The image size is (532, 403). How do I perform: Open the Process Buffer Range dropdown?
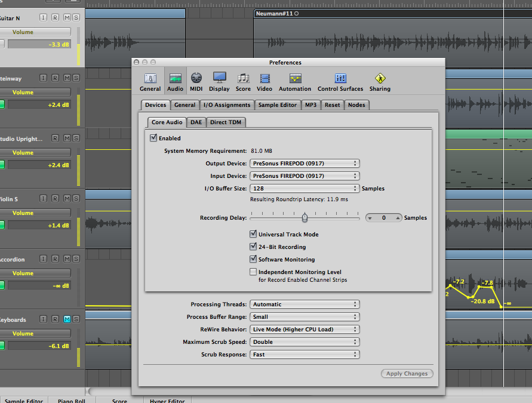(x=305, y=317)
